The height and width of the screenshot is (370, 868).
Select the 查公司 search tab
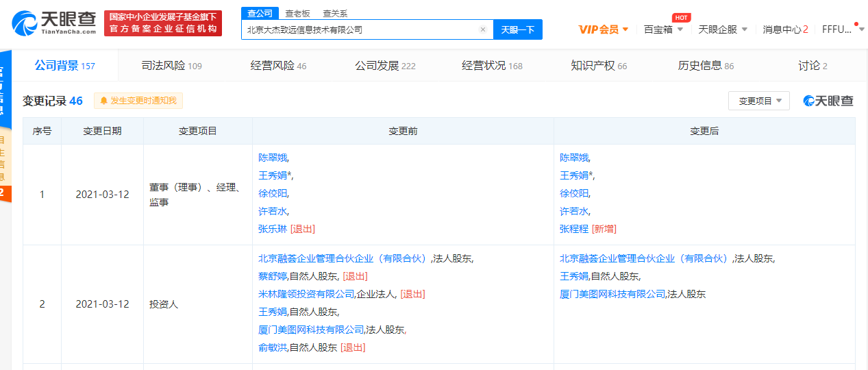pyautogui.click(x=260, y=13)
